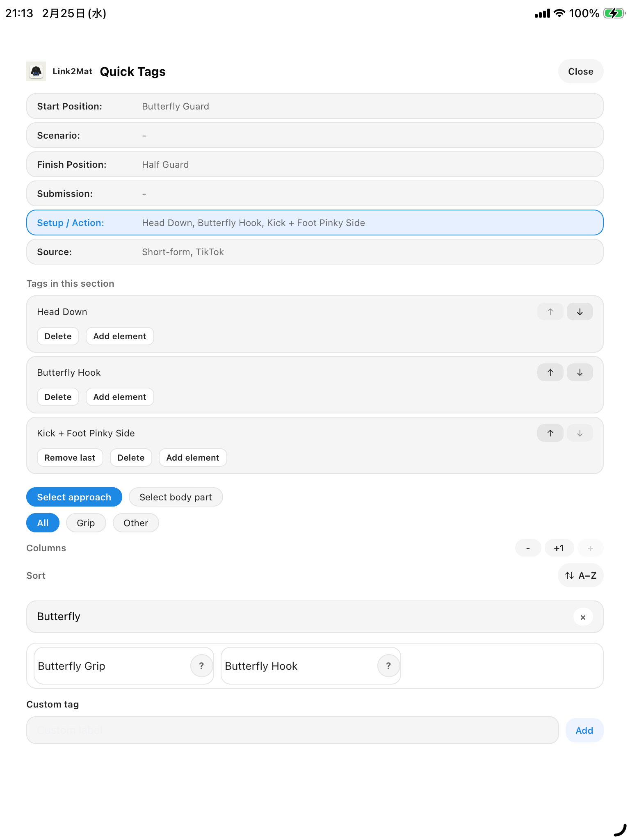Remove last element of Kick tag
This screenshot has height=840, width=630.
pos(70,458)
